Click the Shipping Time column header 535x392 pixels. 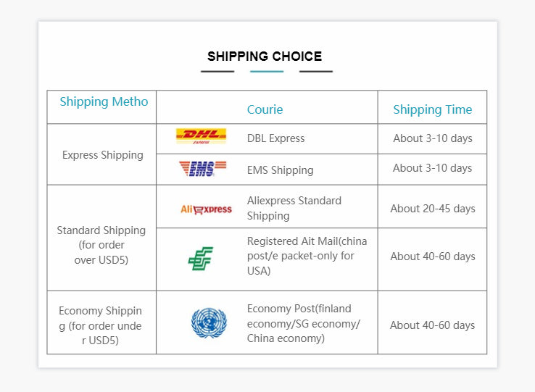[433, 109]
